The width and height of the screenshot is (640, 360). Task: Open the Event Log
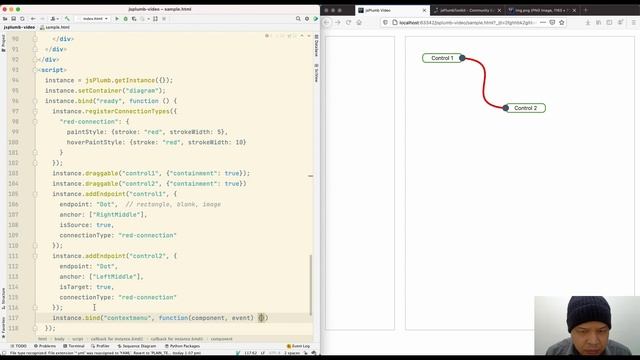coord(298,346)
